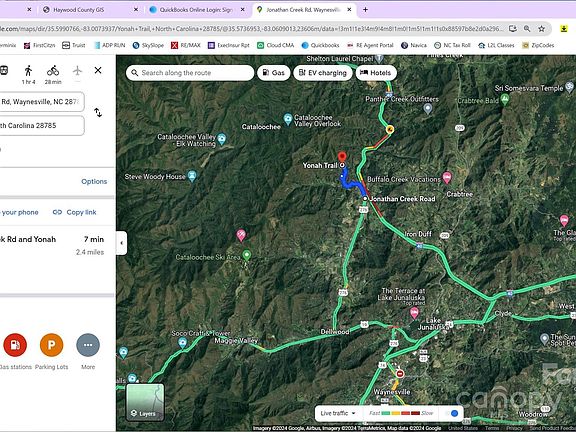
Task: Swap start and destination points
Action: tap(98, 112)
